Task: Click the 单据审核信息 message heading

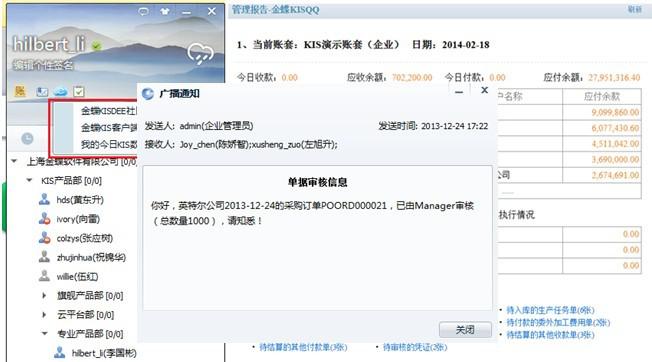Action: click(x=317, y=182)
